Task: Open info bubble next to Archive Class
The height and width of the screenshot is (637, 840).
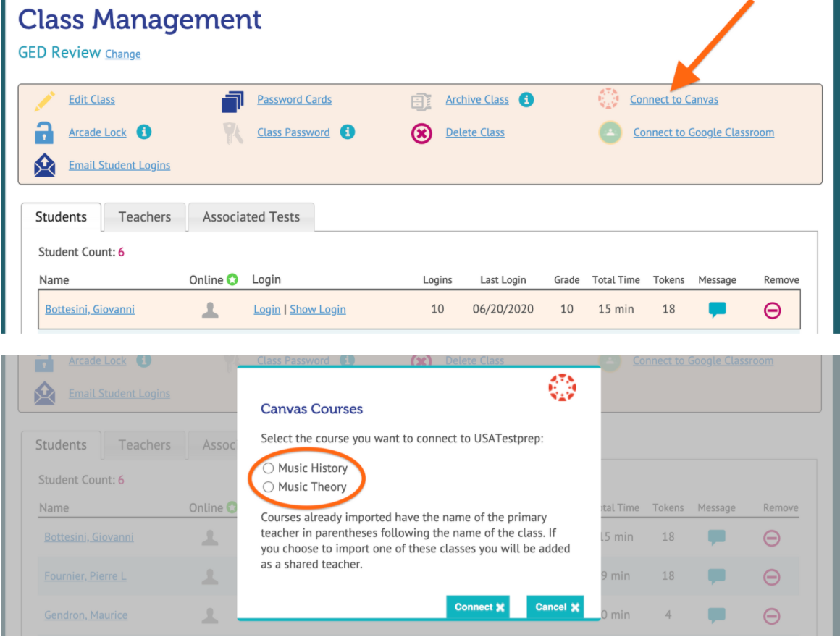Action: (x=526, y=100)
